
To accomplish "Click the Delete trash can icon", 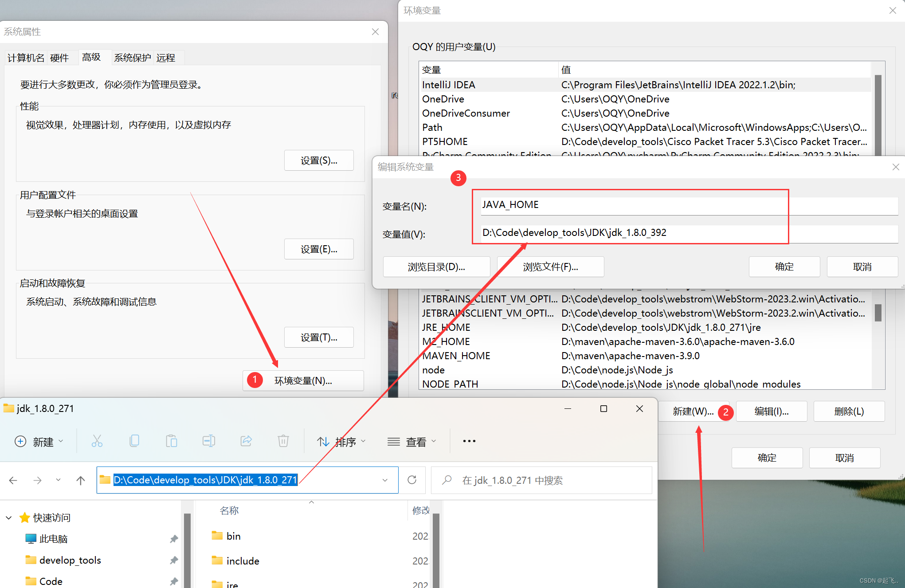I will pos(283,441).
